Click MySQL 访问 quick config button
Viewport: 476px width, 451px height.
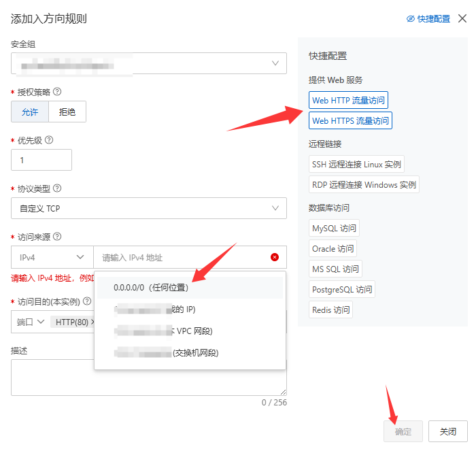334,228
